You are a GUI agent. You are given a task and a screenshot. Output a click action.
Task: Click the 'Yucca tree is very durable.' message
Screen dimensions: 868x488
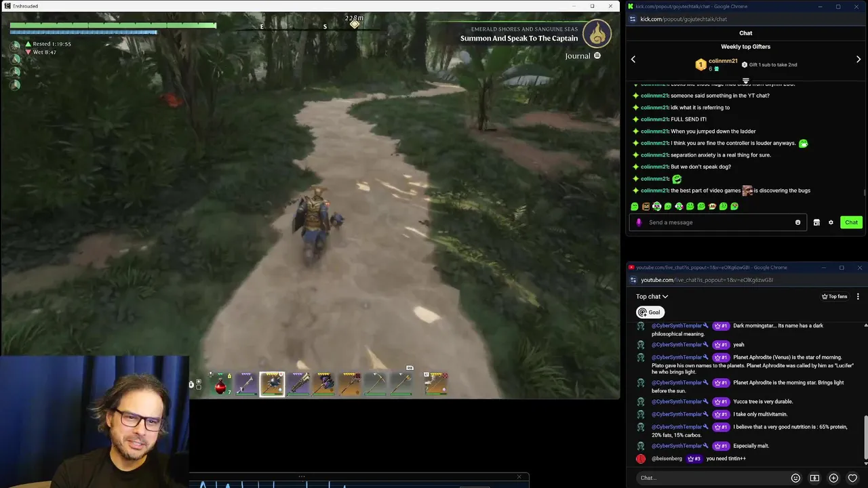pyautogui.click(x=763, y=401)
